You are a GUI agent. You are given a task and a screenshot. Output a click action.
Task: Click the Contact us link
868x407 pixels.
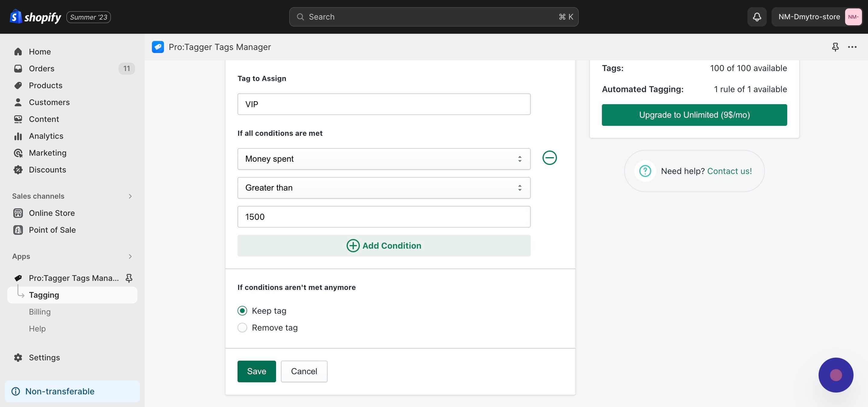729,171
